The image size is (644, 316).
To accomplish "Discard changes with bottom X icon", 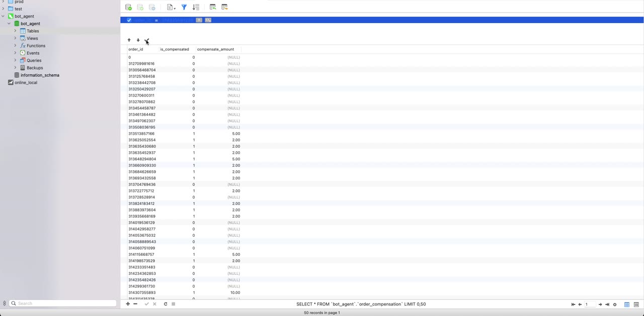I will [x=154, y=304].
